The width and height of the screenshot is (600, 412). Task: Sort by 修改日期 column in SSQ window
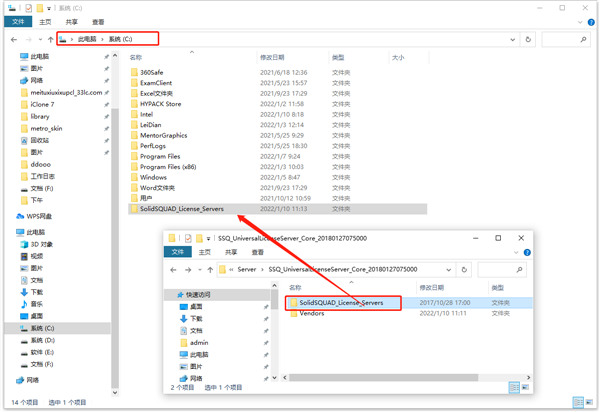pos(432,288)
